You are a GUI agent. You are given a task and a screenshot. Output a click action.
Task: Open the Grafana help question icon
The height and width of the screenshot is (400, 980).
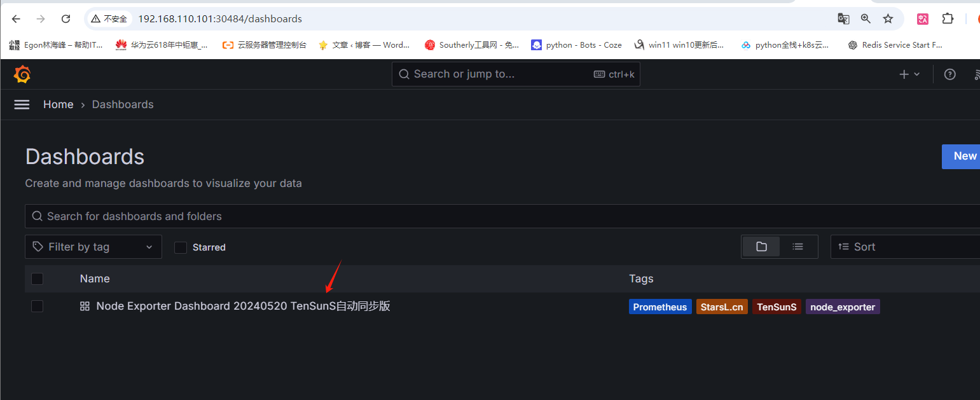coord(949,74)
